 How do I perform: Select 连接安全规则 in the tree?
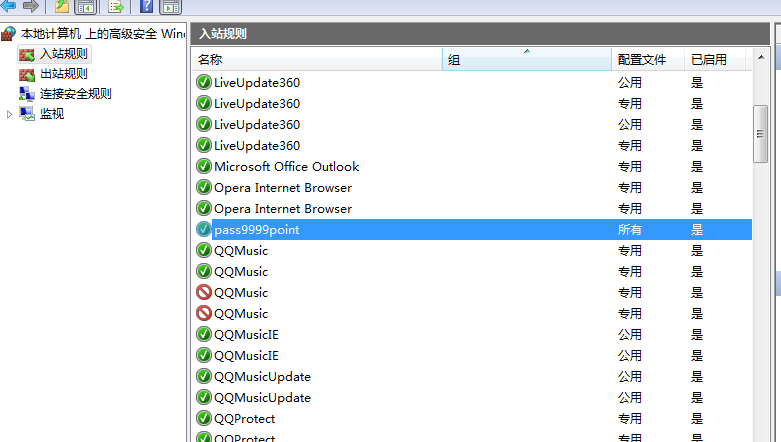[x=75, y=94]
